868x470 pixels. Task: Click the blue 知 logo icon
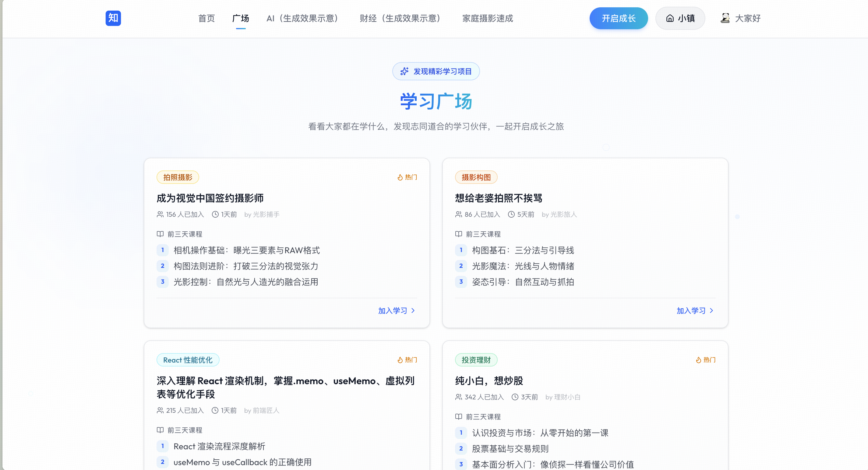(113, 18)
